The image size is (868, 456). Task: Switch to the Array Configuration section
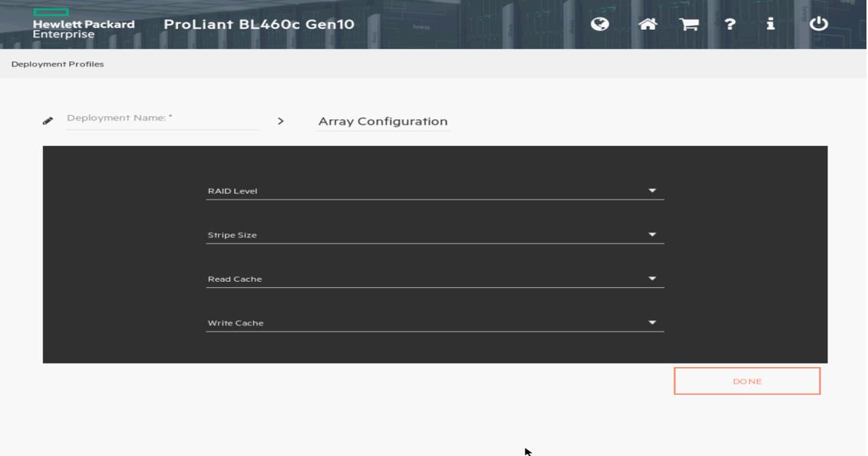coord(382,121)
